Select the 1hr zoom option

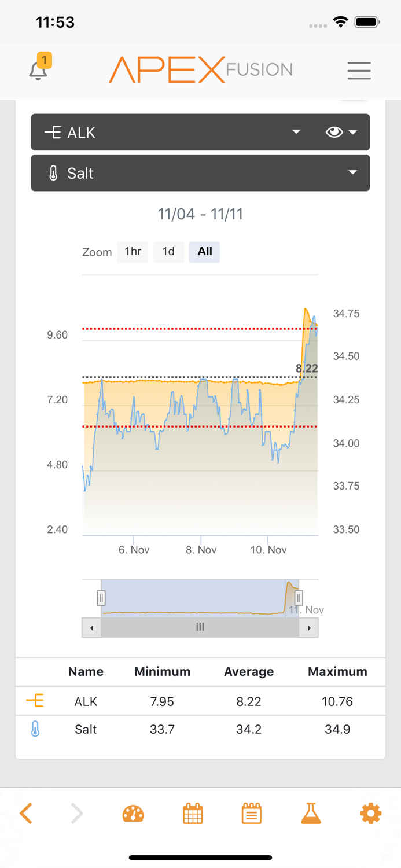pos(133,252)
